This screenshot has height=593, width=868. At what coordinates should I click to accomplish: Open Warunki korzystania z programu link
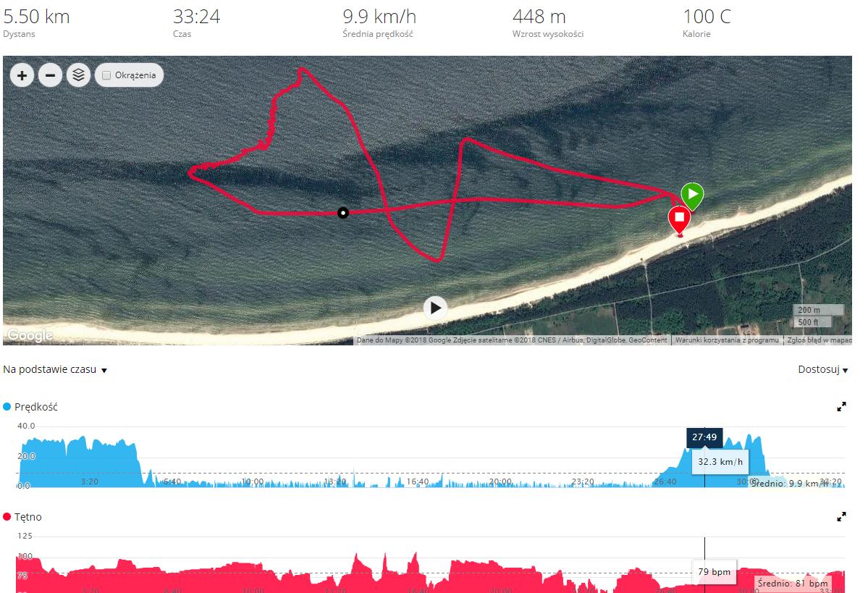(x=727, y=340)
